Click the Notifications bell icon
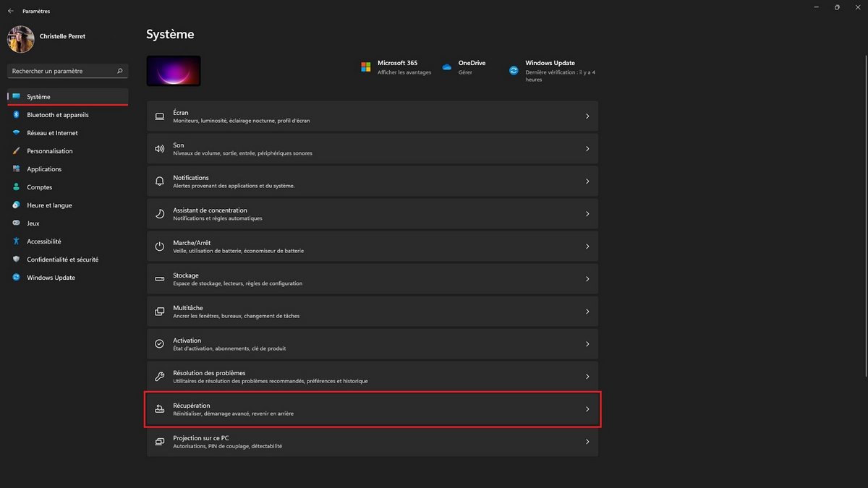This screenshot has height=488, width=868. tap(160, 181)
